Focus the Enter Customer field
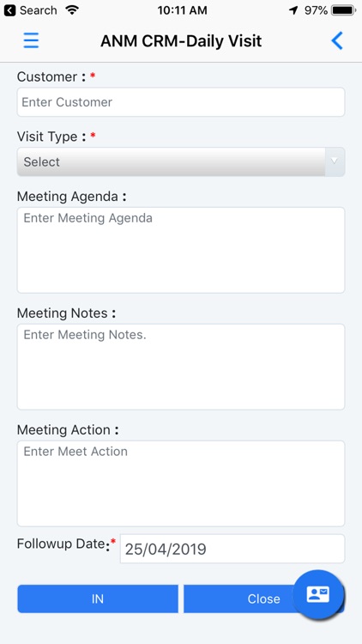This screenshot has height=644, width=362. coord(181,102)
